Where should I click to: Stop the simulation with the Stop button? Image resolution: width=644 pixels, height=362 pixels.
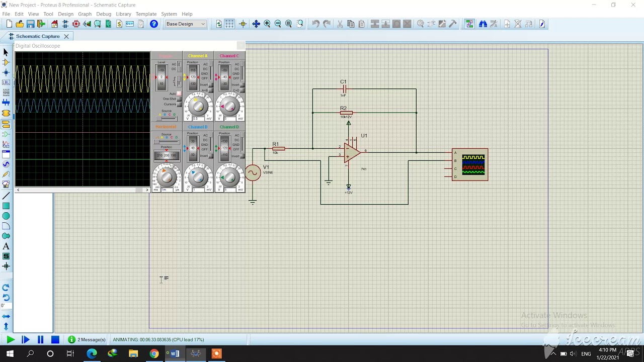[55, 340]
